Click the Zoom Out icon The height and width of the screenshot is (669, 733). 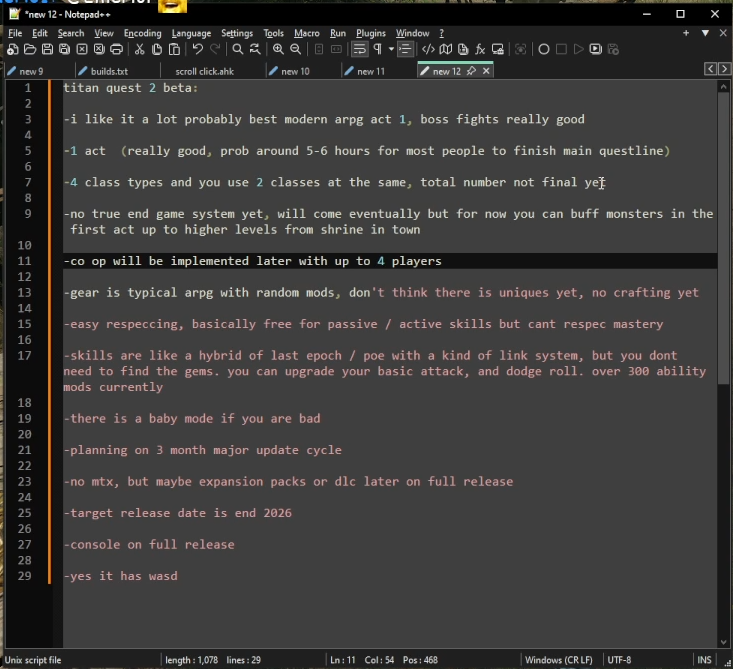tap(295, 49)
